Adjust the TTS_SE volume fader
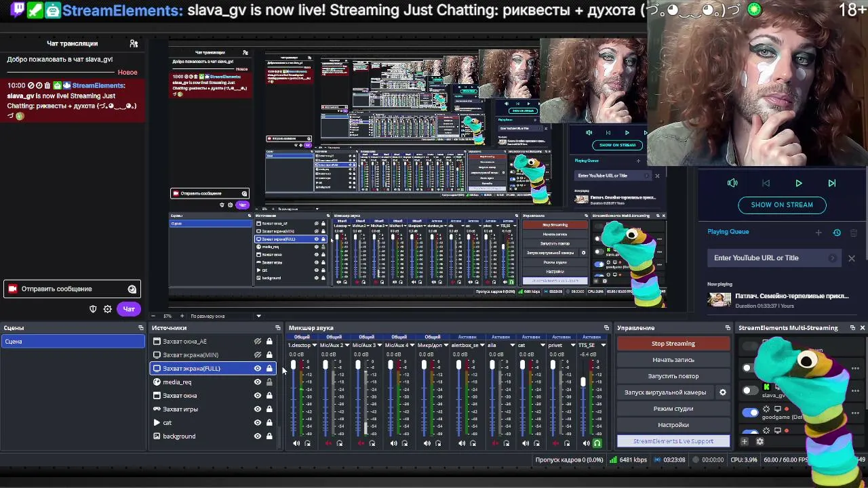Image resolution: width=868 pixels, height=488 pixels. (583, 382)
